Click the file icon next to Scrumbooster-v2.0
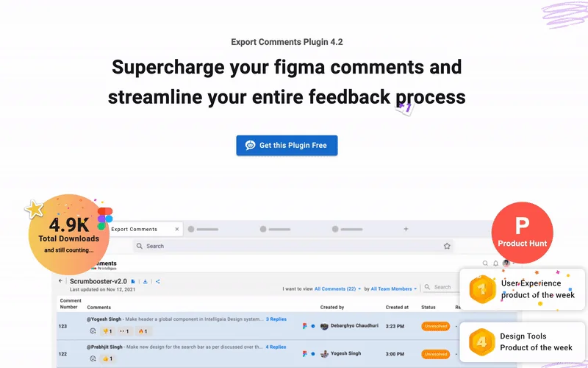 (x=133, y=281)
